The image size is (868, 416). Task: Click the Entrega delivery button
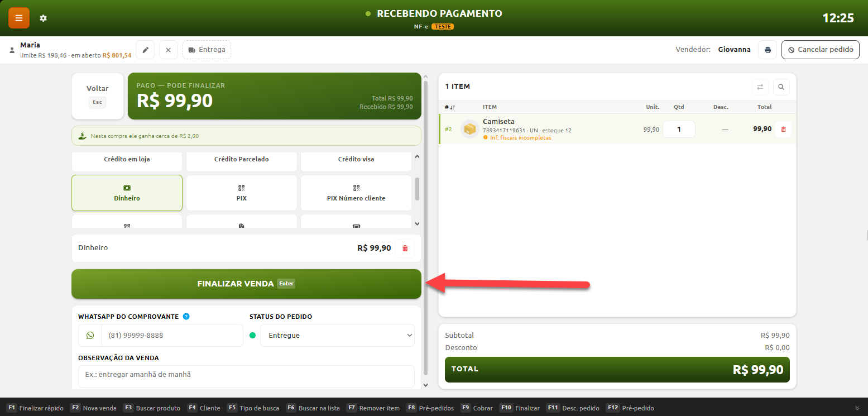pyautogui.click(x=207, y=50)
